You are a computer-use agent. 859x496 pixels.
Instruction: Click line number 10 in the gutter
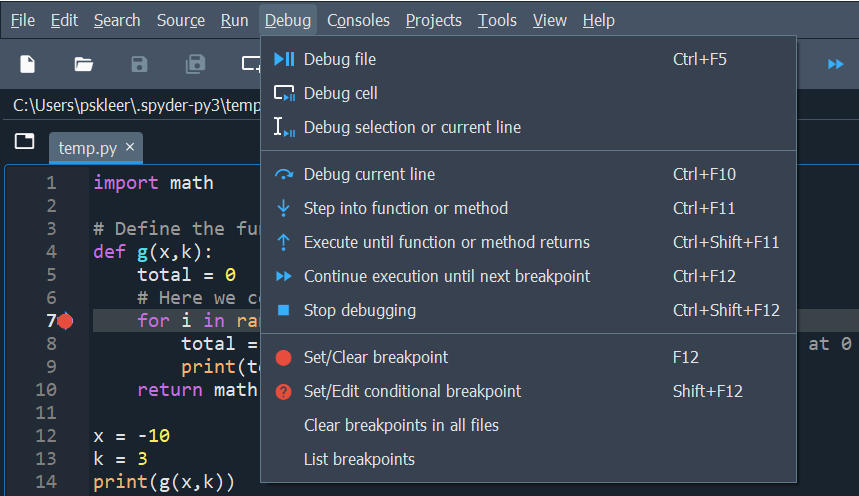tap(46, 390)
